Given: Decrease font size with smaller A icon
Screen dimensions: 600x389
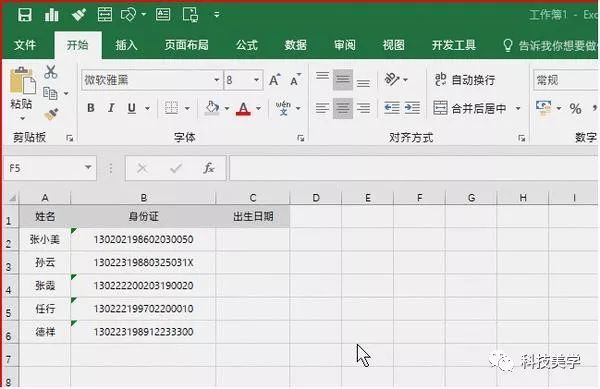Looking at the screenshot, I should 295,80.
